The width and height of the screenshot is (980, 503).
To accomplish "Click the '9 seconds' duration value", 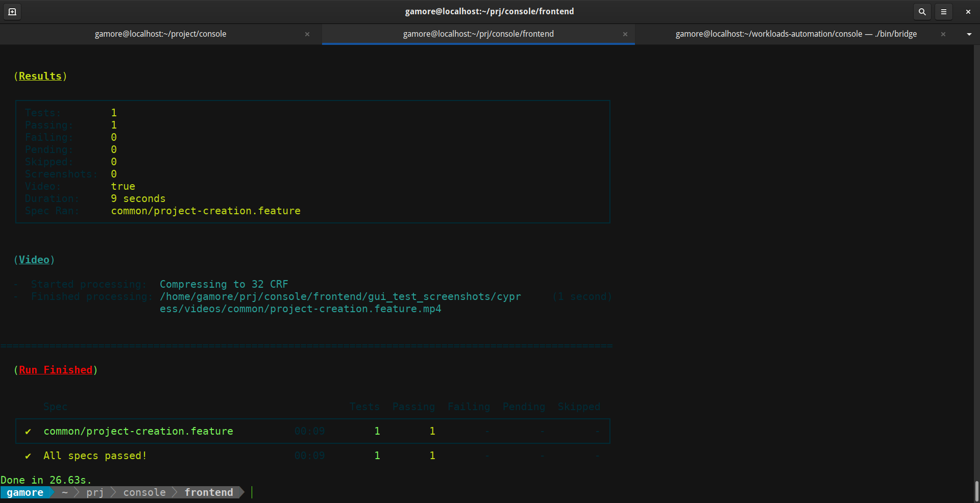I will [x=138, y=198].
